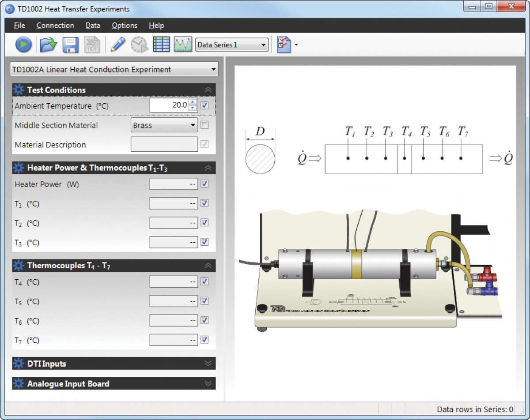The image size is (530, 420).
Task: Open the data table view icon
Action: click(x=161, y=45)
